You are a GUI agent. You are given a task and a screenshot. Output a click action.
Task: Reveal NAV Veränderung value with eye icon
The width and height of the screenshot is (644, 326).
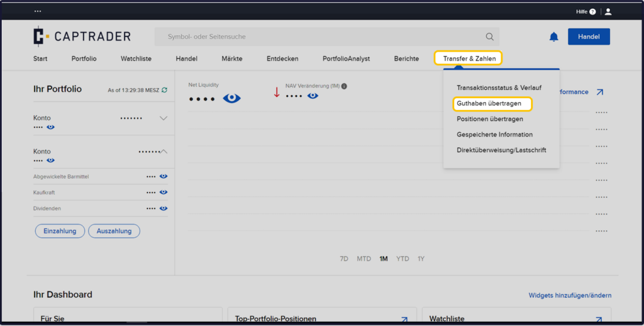pyautogui.click(x=313, y=96)
